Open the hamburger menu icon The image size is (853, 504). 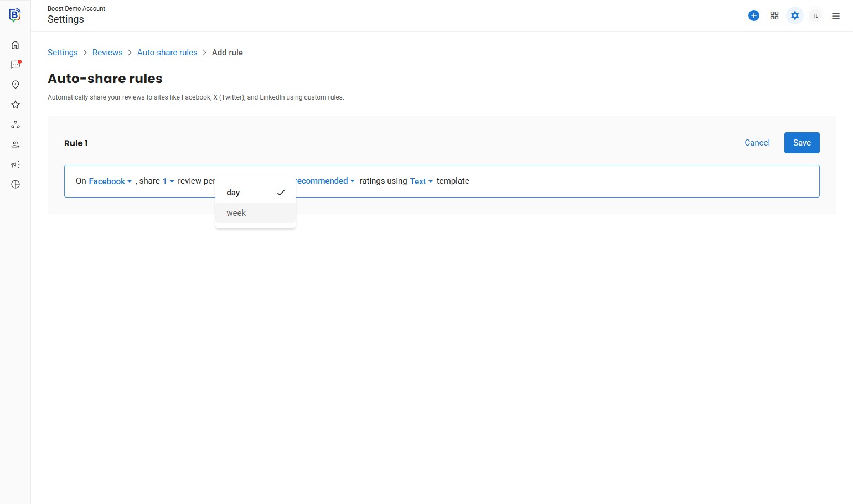coord(836,16)
